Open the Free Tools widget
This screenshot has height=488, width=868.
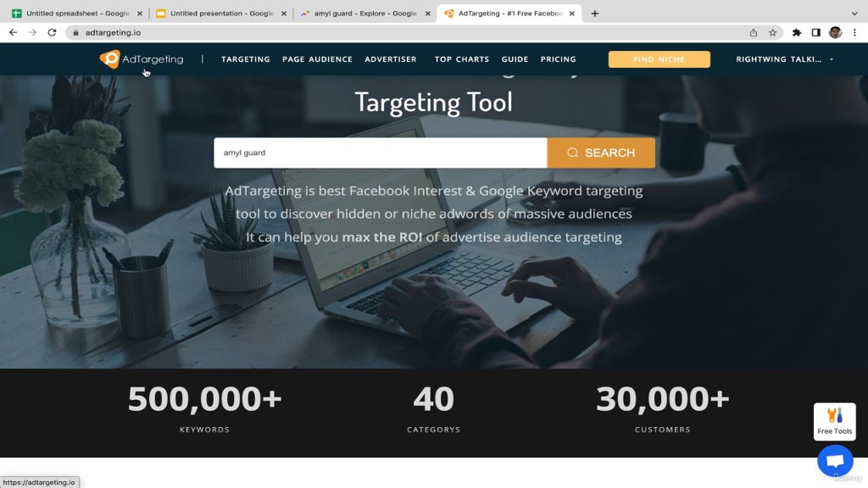tap(834, 422)
